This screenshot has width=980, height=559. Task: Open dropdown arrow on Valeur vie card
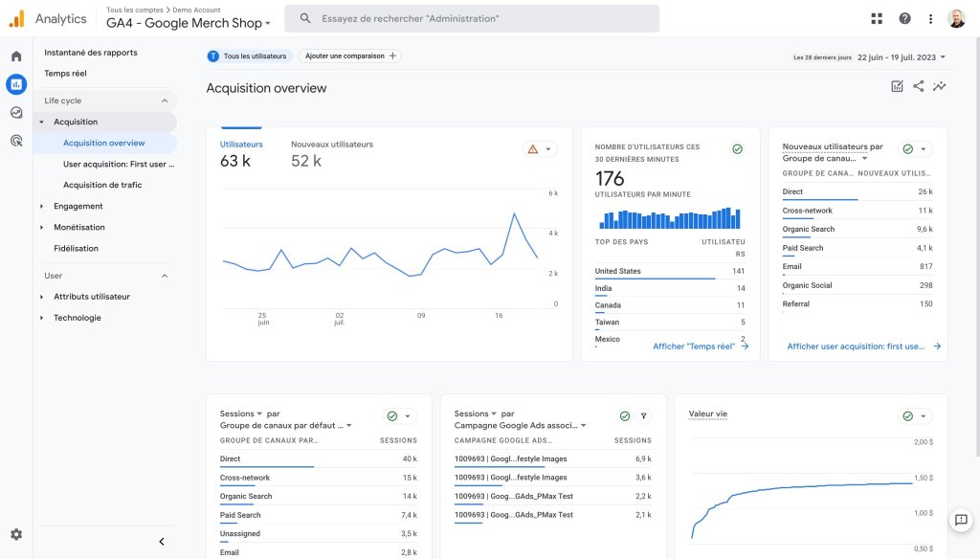coord(924,416)
